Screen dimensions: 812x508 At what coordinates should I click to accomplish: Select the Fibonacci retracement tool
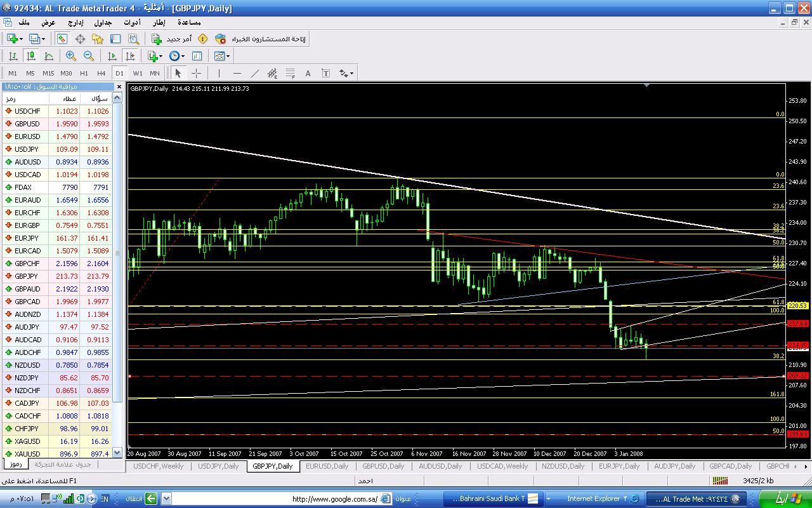pyautogui.click(x=290, y=73)
